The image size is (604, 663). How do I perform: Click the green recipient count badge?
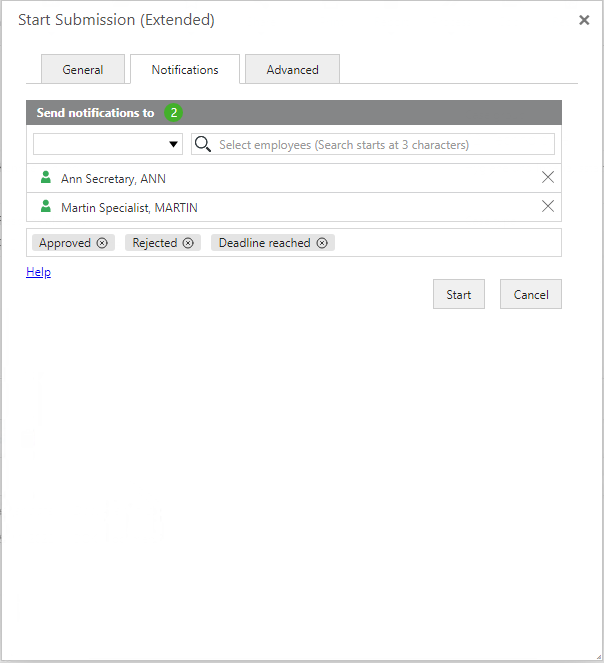pos(174,113)
